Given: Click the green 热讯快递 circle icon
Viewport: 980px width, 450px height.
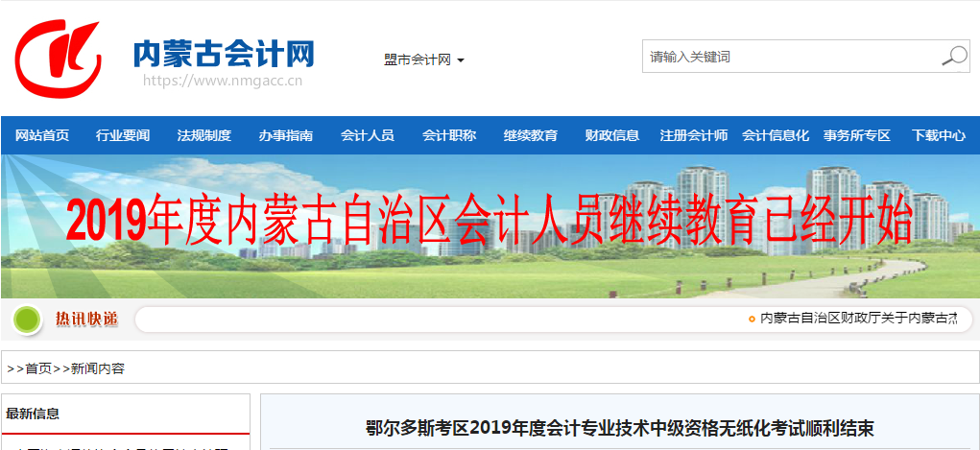Looking at the screenshot, I should point(29,319).
